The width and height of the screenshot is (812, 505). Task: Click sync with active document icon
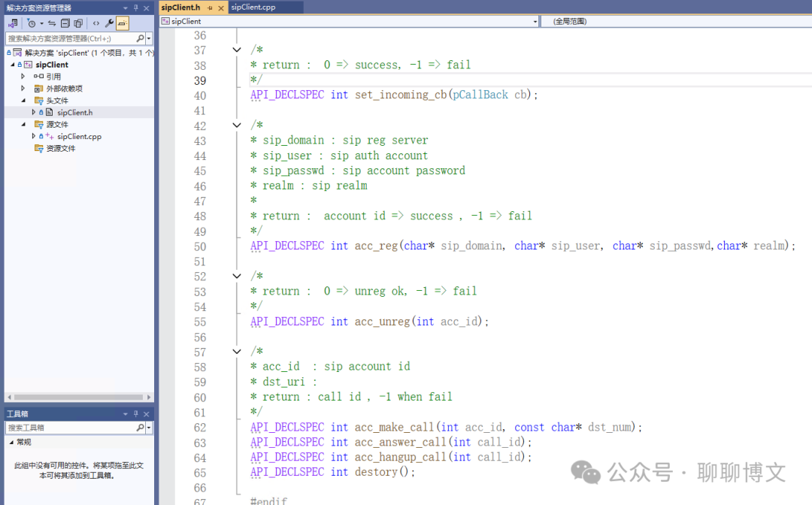click(x=52, y=23)
